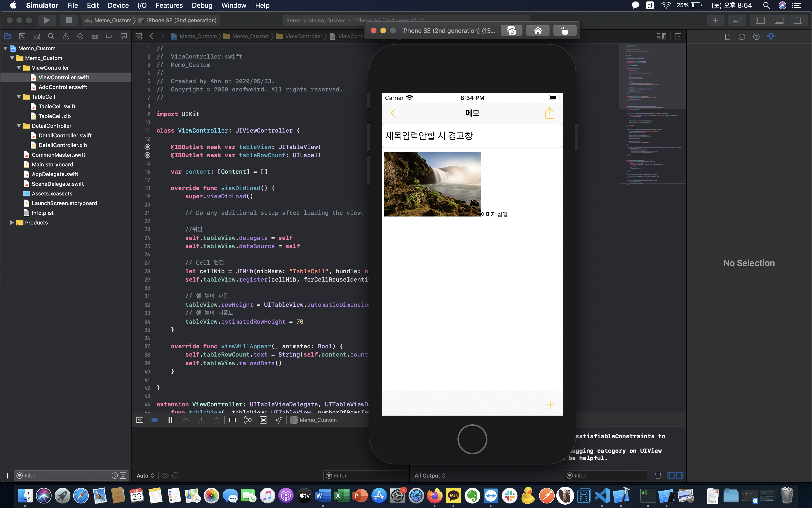Open the Device menu
The width and height of the screenshot is (812, 508).
(118, 5)
